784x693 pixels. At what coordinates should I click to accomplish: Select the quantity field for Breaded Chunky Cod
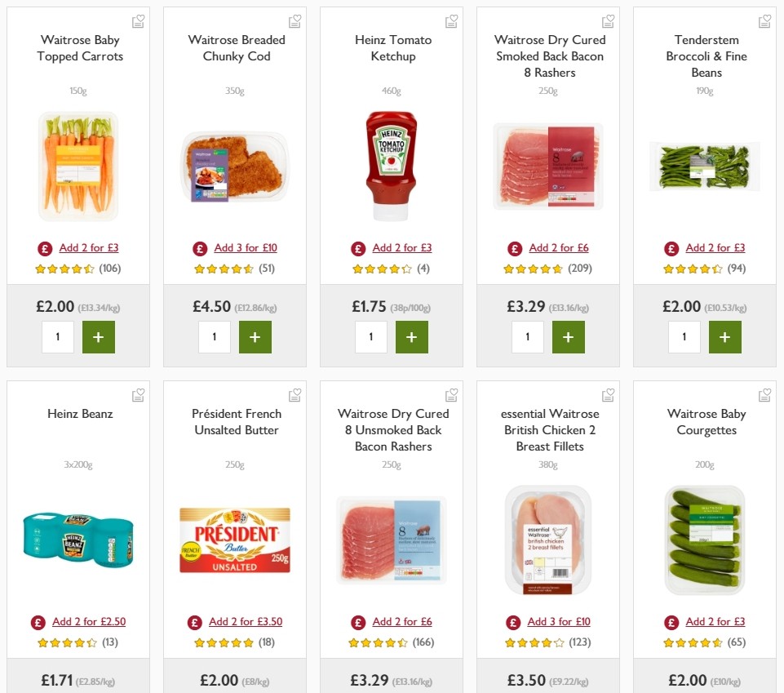point(214,336)
